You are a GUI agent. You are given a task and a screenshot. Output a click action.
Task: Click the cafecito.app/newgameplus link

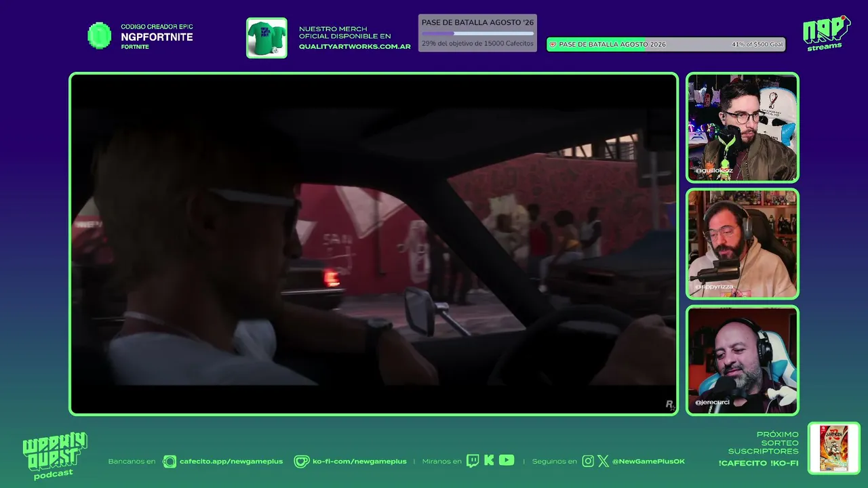point(231,462)
